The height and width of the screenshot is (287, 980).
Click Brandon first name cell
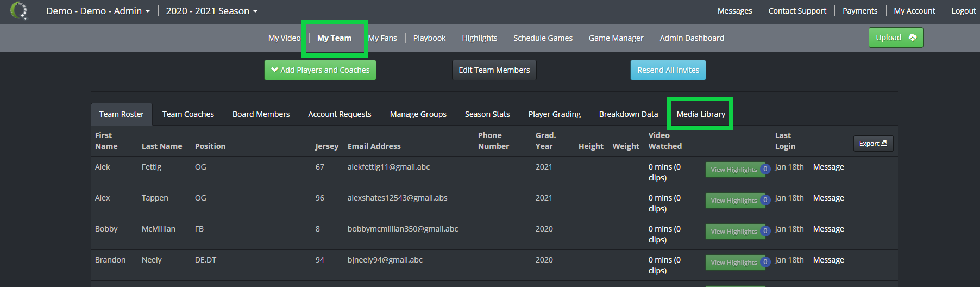coord(110,260)
